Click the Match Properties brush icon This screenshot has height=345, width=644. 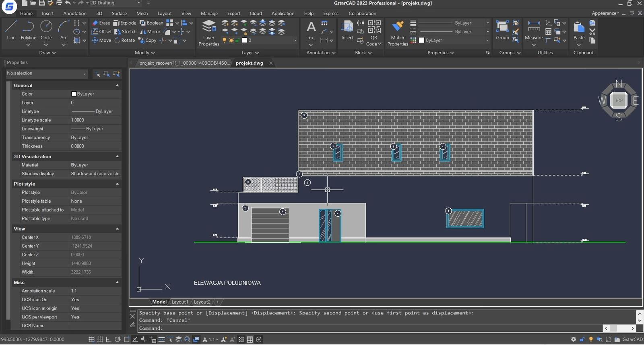coord(397,27)
